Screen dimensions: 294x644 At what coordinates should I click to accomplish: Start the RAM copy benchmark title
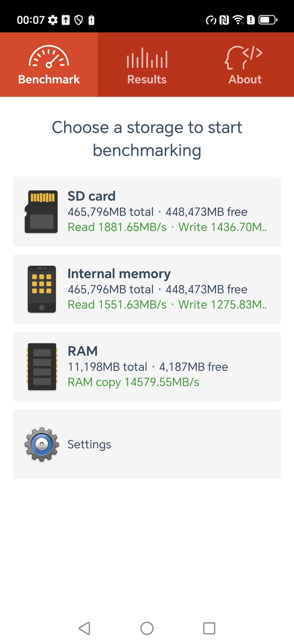coord(83,351)
